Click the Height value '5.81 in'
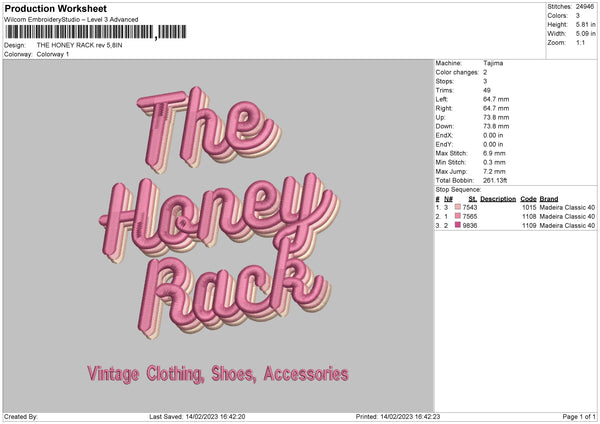This screenshot has height=424, width=600. 585,24
